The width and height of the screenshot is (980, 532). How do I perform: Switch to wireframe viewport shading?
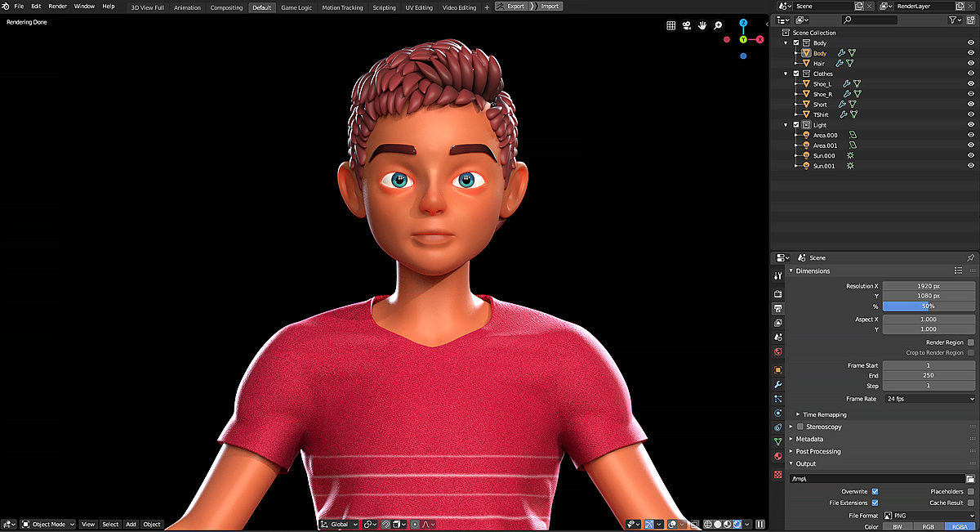[x=707, y=524]
